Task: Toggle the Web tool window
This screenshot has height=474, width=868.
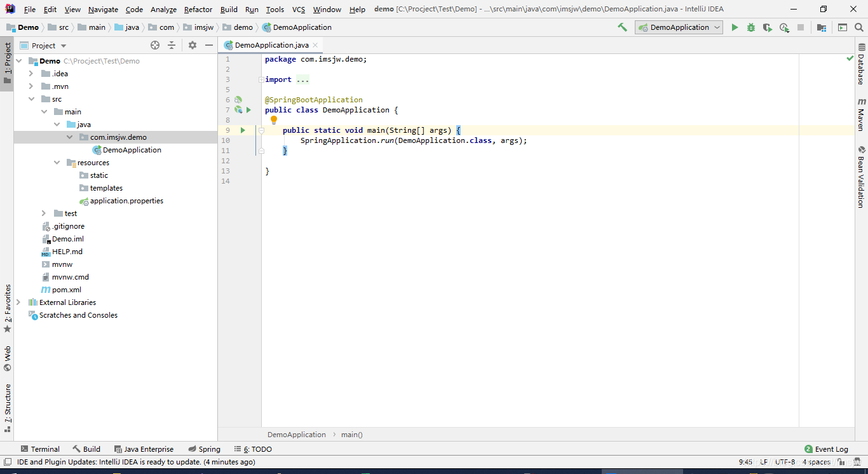Action: [x=7, y=358]
